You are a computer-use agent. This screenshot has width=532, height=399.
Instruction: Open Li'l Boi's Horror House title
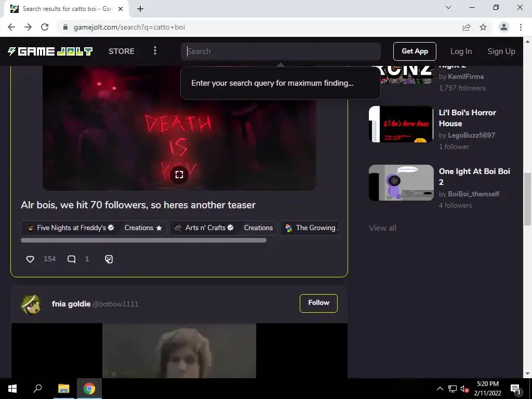click(x=467, y=118)
